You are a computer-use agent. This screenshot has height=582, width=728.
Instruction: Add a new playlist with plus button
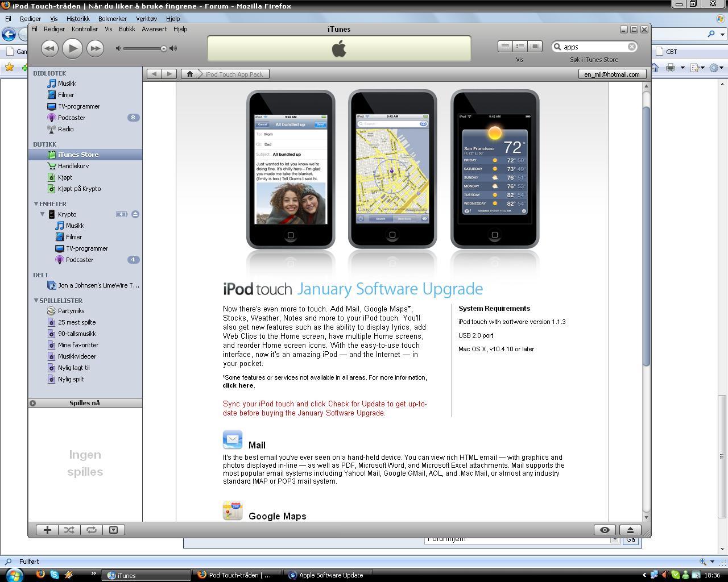(x=47, y=530)
